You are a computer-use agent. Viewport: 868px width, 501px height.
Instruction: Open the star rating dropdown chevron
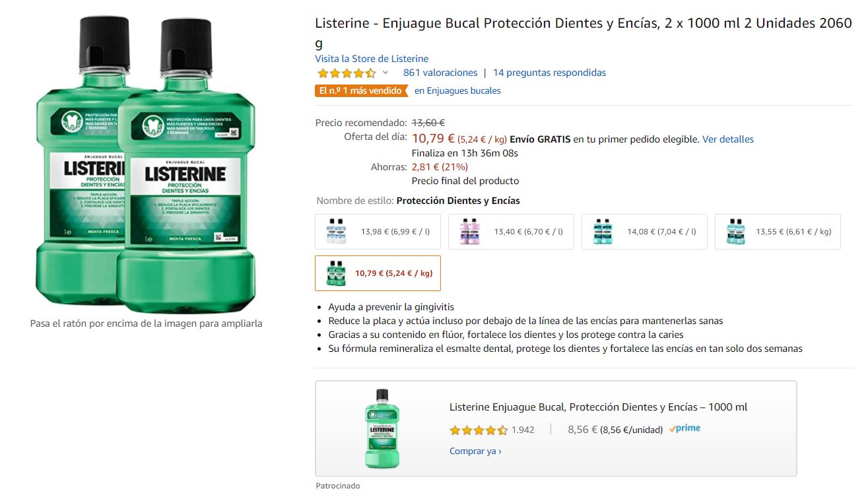click(x=385, y=73)
